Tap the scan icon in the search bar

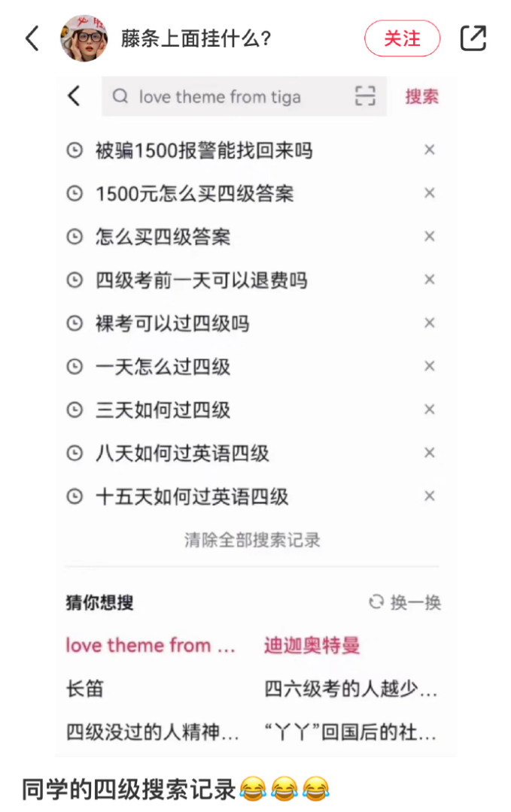pyautogui.click(x=365, y=96)
